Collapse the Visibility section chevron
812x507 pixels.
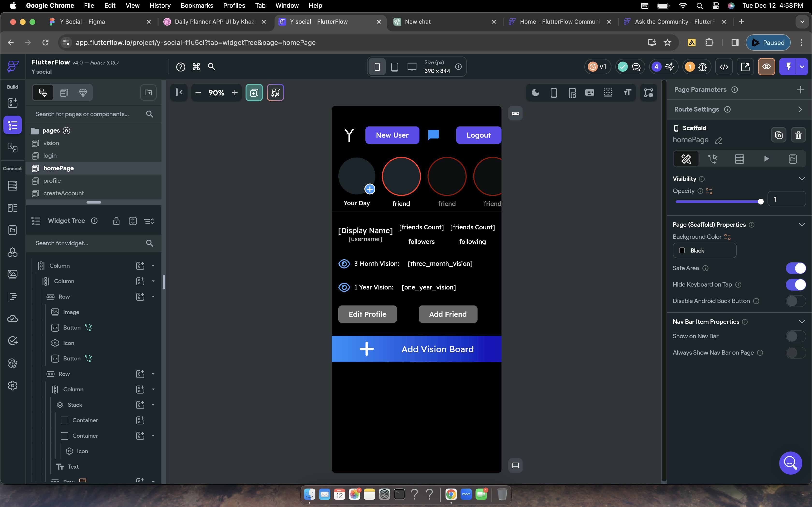point(802,179)
